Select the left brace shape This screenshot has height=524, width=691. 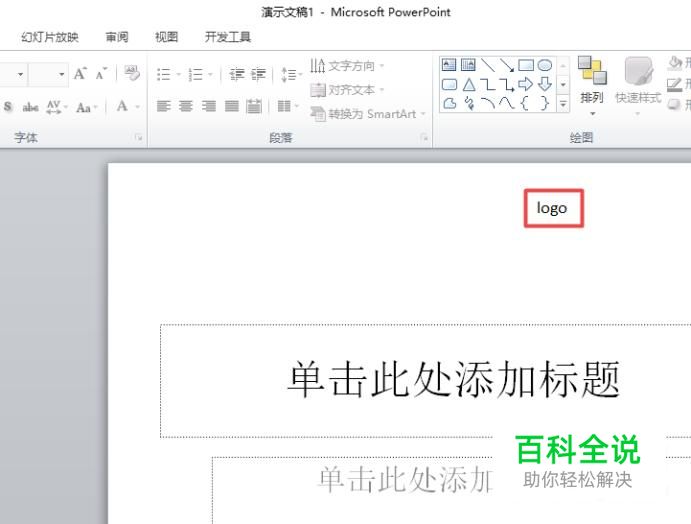pos(524,104)
